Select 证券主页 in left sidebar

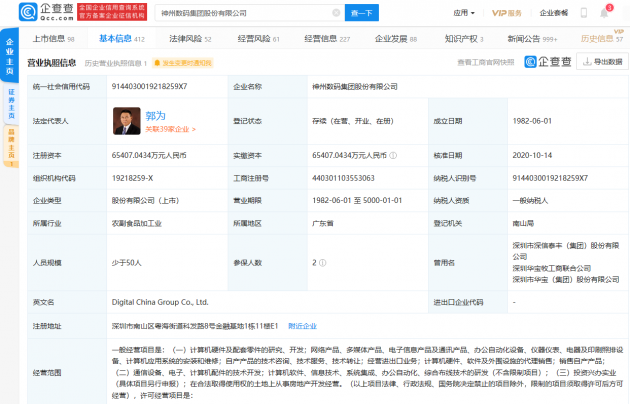(x=11, y=104)
